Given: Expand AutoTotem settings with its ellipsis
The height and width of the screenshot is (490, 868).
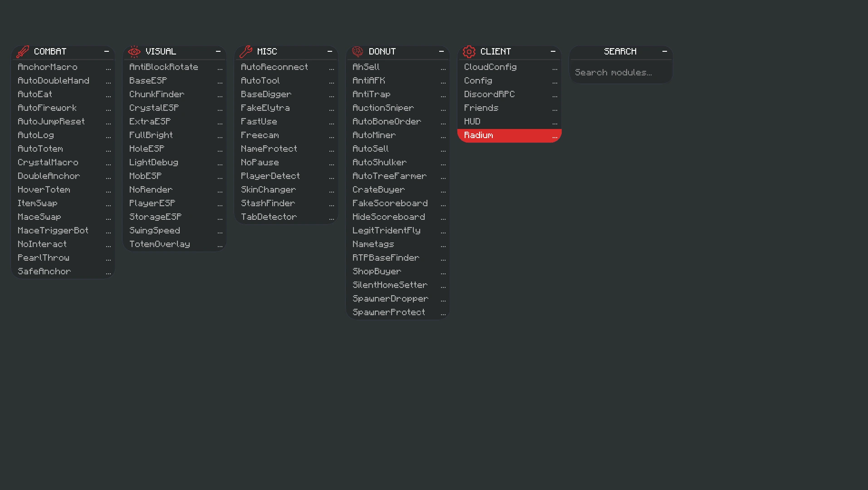Looking at the screenshot, I should [108, 149].
